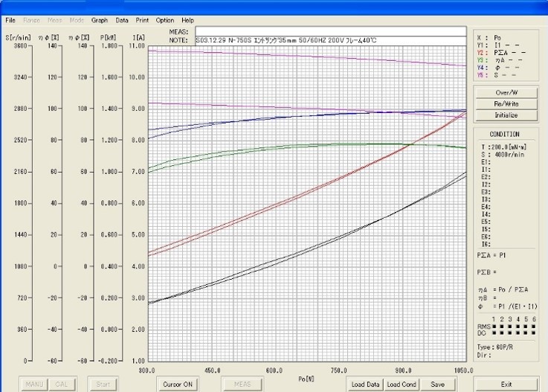Click the Load Cond button
548x392 pixels.
[x=401, y=384]
